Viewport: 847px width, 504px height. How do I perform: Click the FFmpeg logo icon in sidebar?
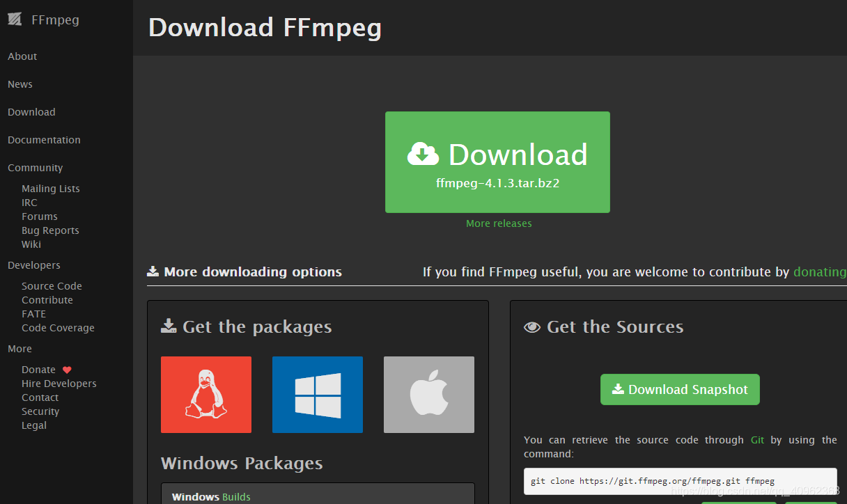point(15,19)
